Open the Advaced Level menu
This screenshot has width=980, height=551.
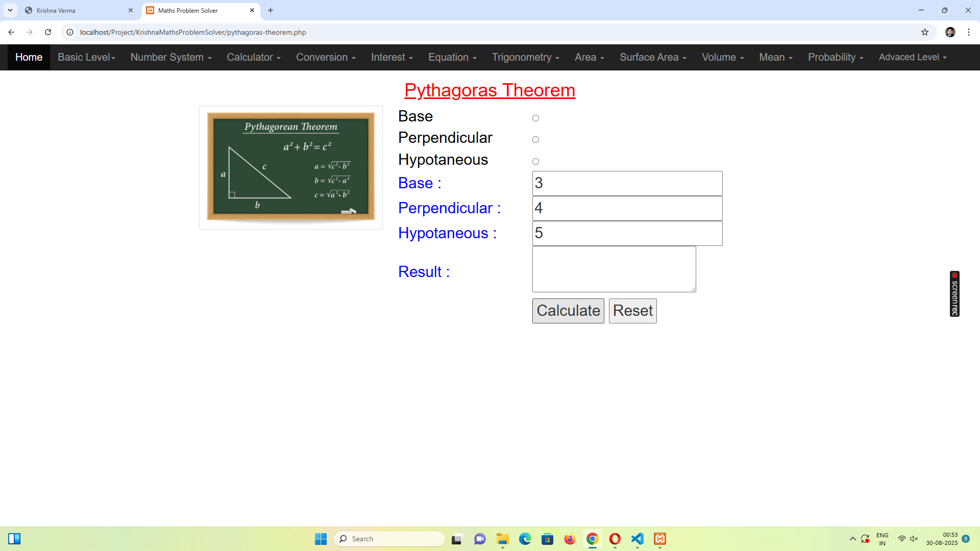(x=913, y=57)
